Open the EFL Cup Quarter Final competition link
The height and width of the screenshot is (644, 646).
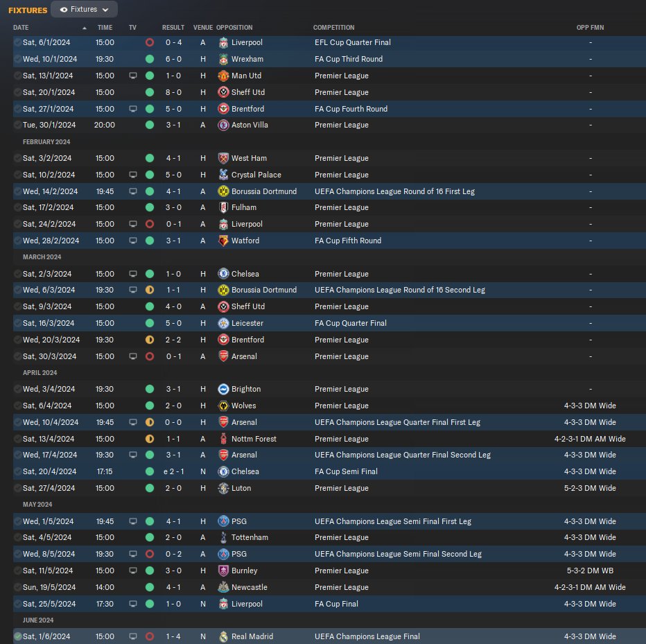353,42
